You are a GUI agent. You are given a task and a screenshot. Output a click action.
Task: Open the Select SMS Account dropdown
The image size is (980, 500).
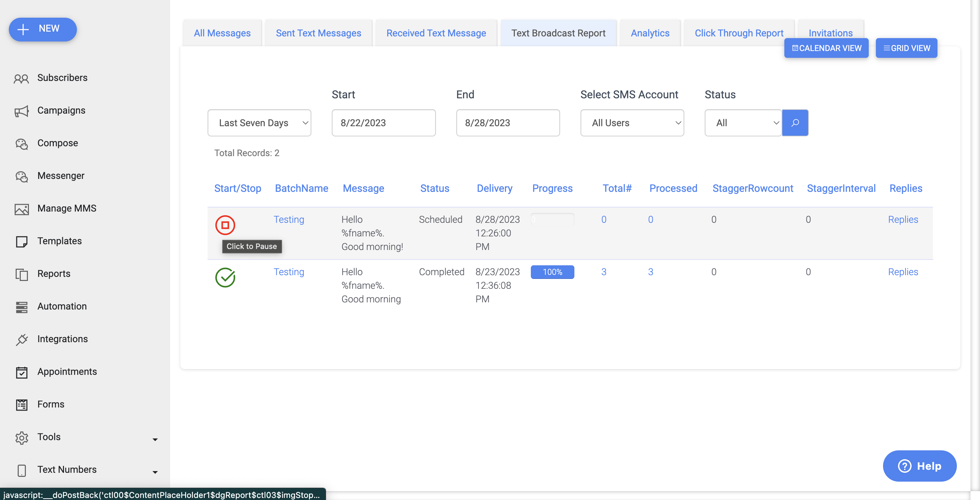632,122
